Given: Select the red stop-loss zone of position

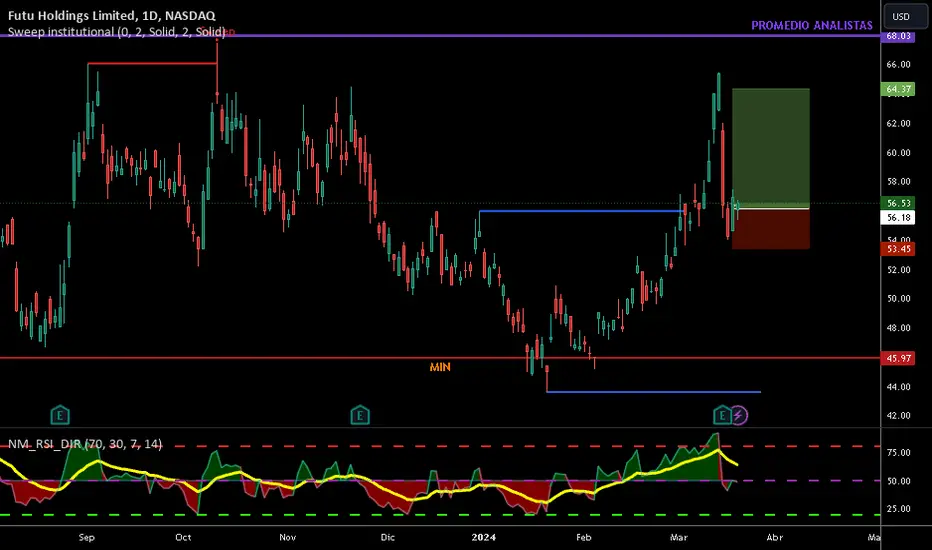Looking at the screenshot, I should [771, 229].
